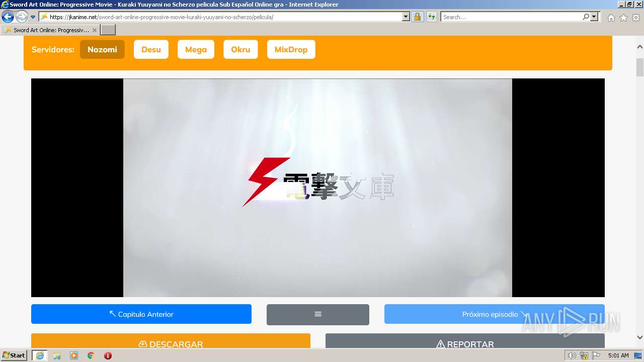Open the recent pages dropdown arrow
This screenshot has width=644, height=362.
pyautogui.click(x=33, y=17)
